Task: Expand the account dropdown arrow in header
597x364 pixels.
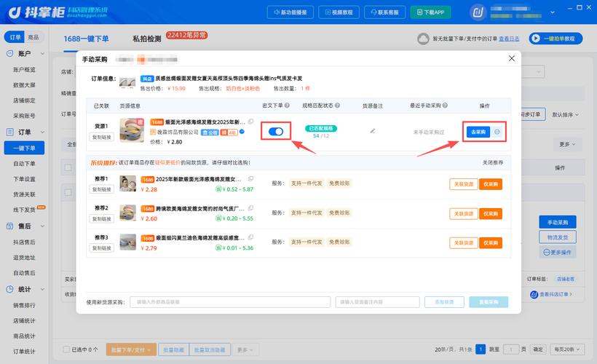Action: point(553,12)
